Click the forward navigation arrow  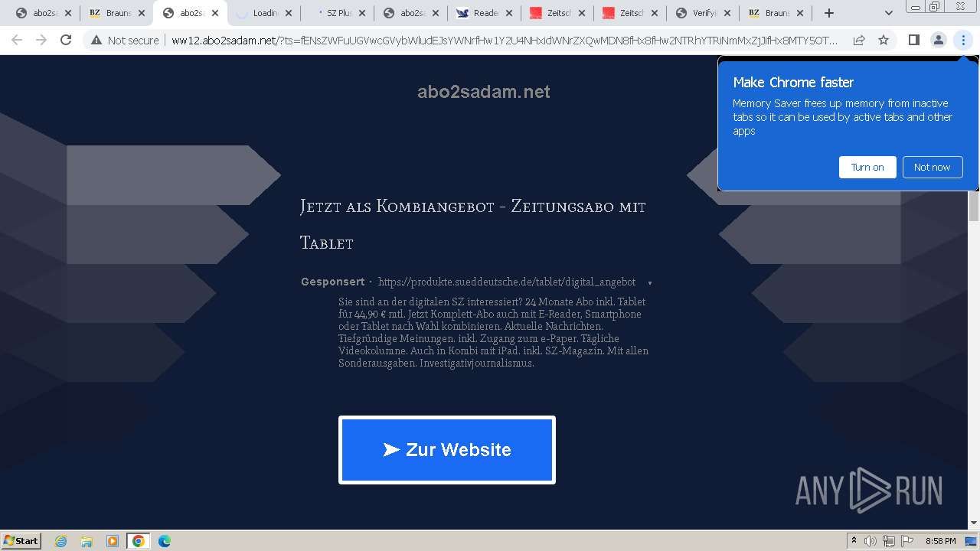41,40
